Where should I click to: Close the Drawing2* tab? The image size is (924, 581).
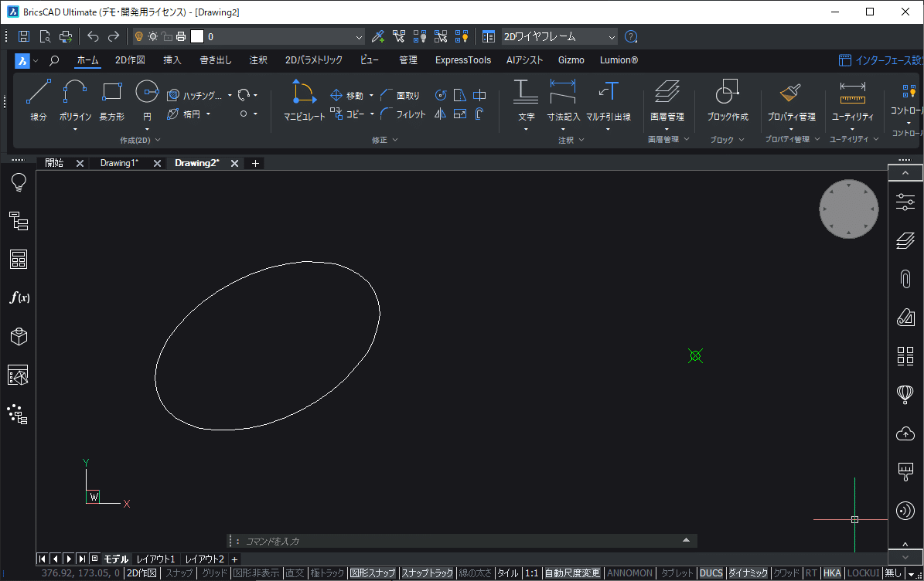[234, 163]
